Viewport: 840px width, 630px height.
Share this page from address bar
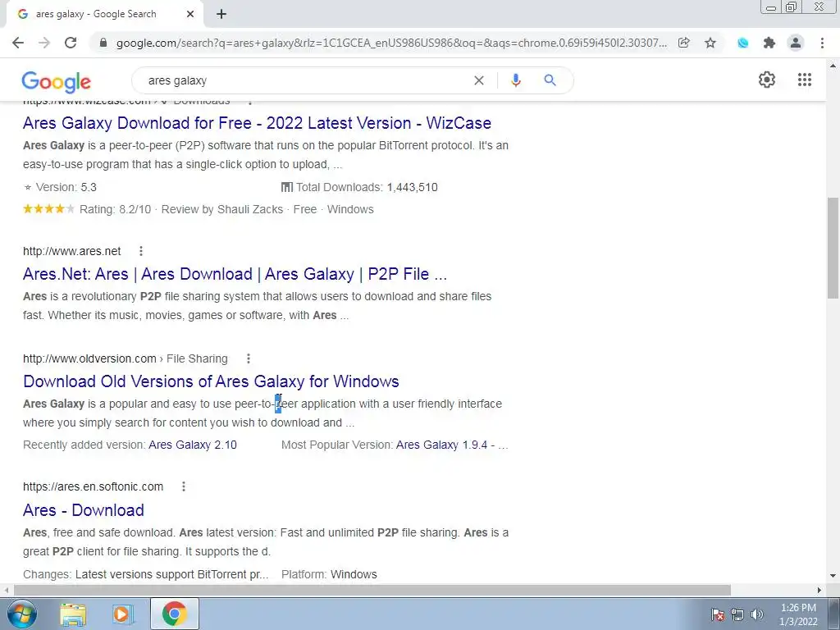(684, 43)
